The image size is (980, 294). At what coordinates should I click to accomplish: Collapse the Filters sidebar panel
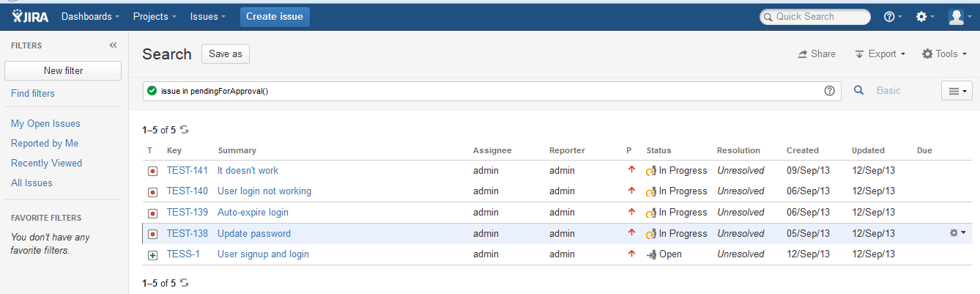click(x=113, y=45)
